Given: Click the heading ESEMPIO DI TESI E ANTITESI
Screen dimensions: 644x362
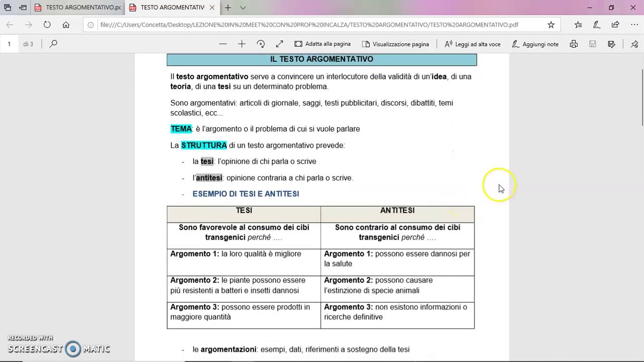Looking at the screenshot, I should (246, 194).
